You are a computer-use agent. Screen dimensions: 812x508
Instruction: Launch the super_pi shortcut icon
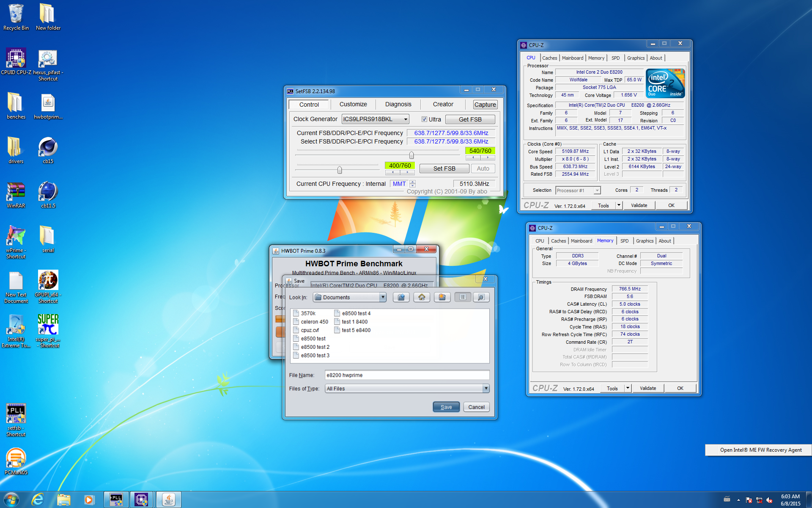tap(48, 331)
